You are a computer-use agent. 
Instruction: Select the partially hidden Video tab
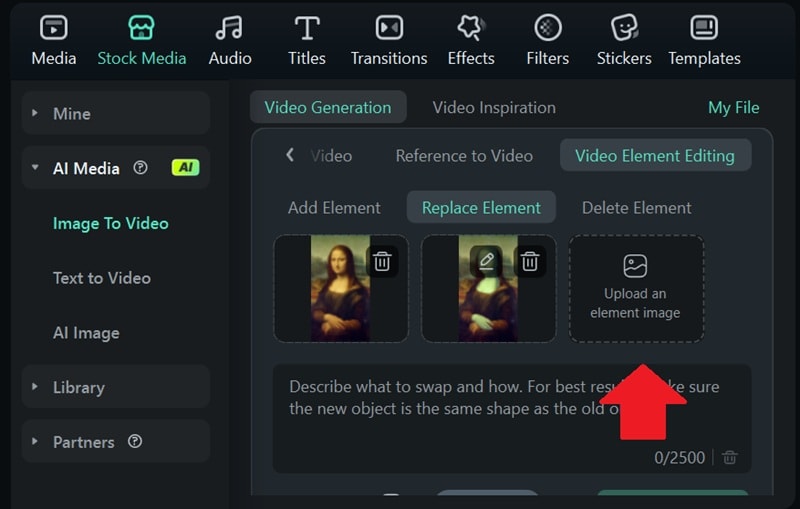(331, 156)
